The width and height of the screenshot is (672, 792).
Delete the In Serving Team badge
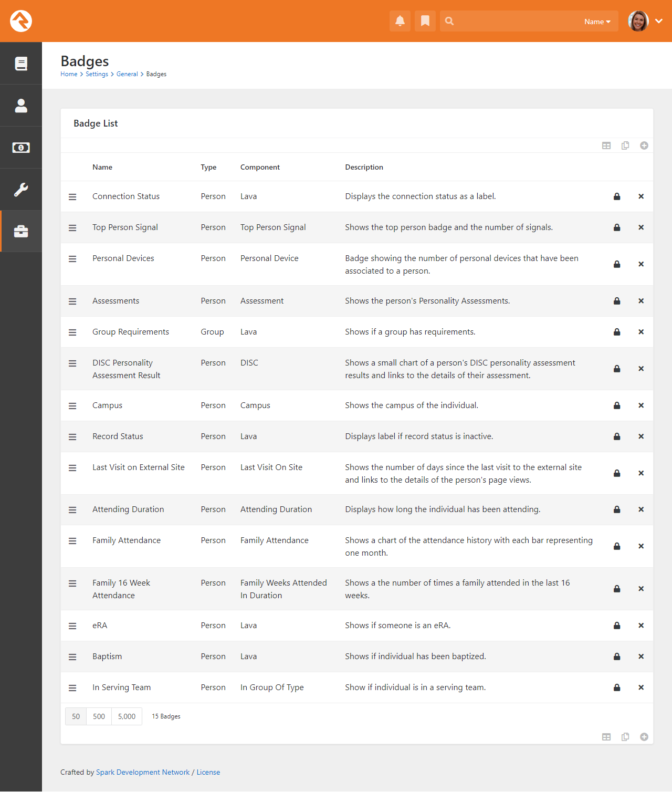(x=641, y=687)
